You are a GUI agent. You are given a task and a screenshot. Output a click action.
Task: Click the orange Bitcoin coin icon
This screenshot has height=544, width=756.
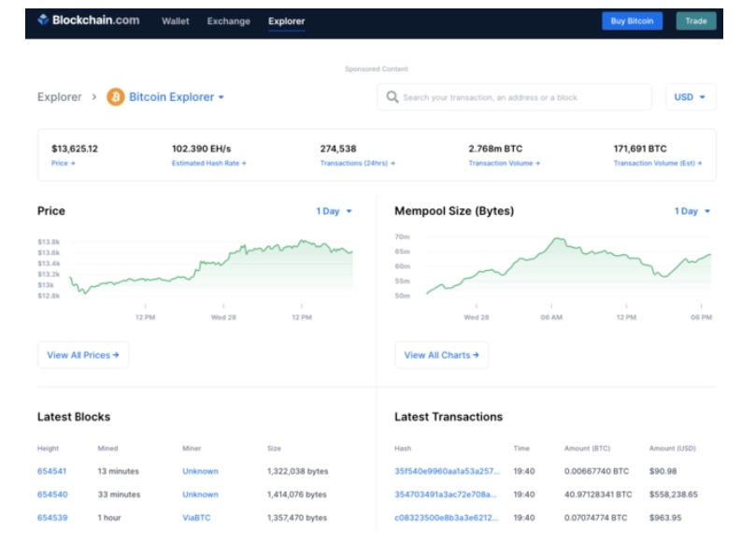pyautogui.click(x=116, y=97)
